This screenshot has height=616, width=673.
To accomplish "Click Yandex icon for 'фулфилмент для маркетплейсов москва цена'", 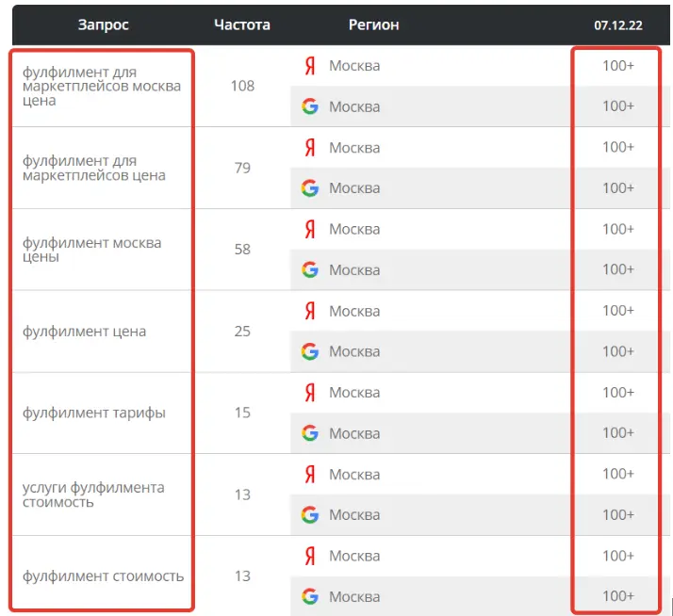I will point(309,66).
